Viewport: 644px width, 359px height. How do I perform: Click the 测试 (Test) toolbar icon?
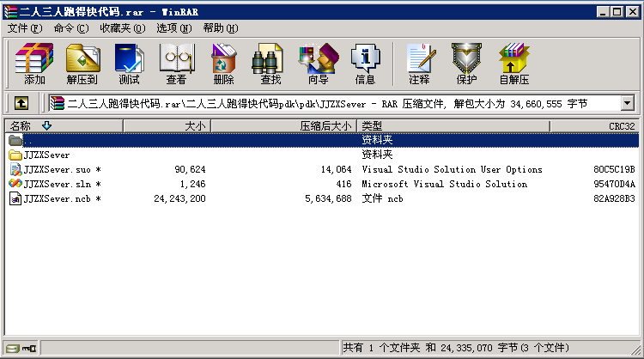click(129, 64)
